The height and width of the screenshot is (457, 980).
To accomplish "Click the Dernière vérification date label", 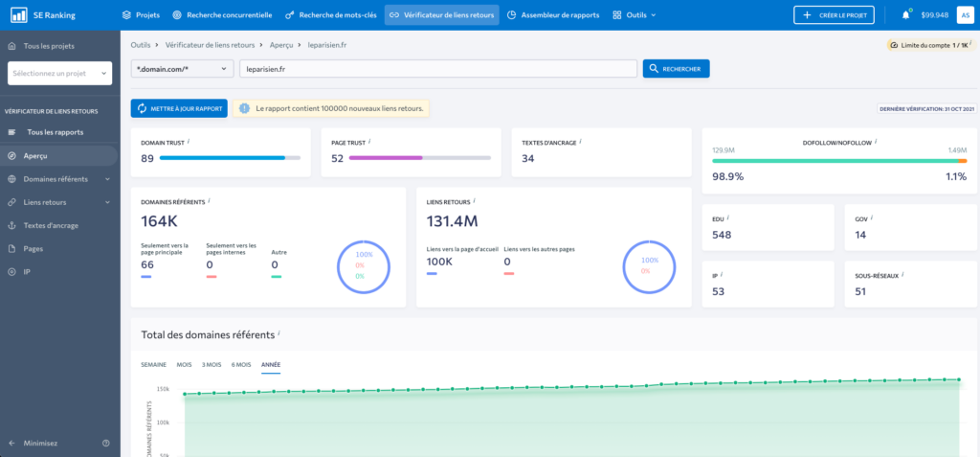I will point(925,108).
